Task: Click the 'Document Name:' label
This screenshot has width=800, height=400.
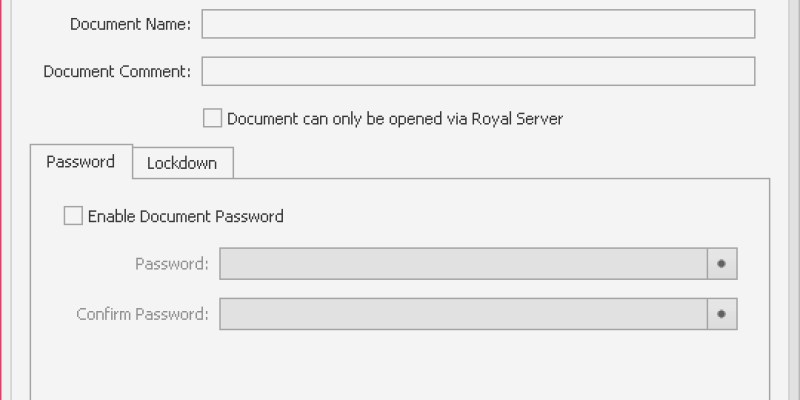Action: pos(130,24)
